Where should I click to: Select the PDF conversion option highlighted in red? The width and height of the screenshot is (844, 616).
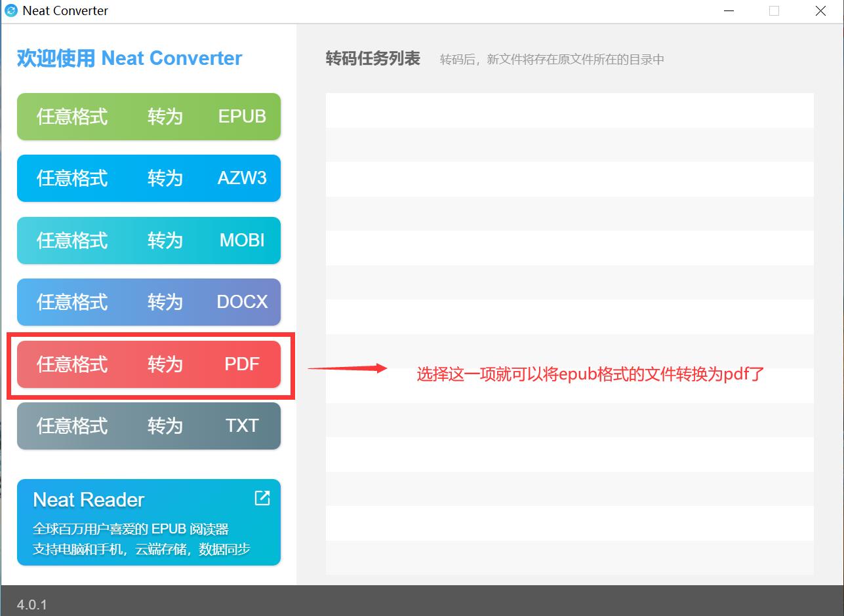(149, 364)
